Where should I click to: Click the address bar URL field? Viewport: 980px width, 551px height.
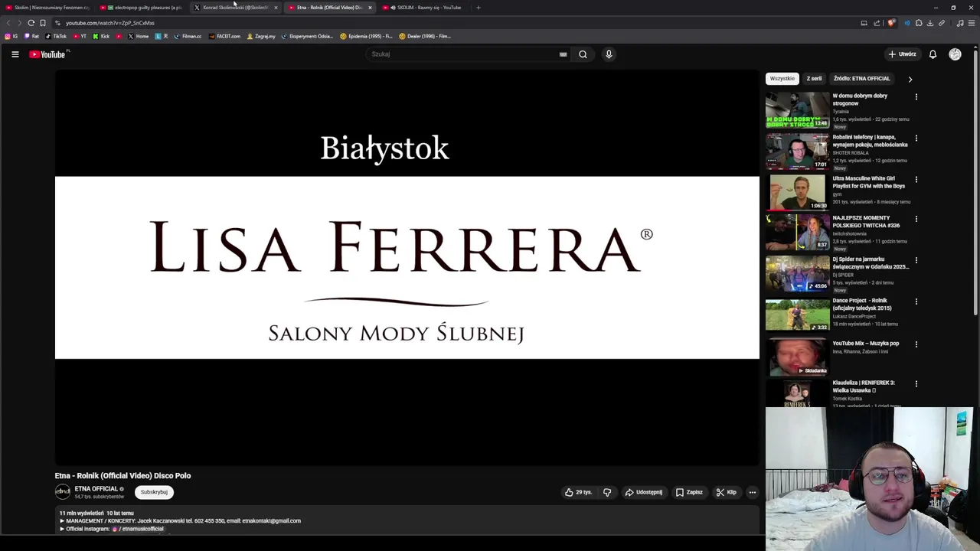(459, 23)
